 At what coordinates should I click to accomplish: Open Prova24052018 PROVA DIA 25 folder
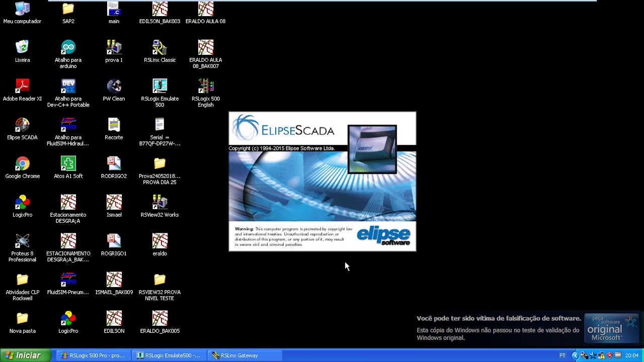pyautogui.click(x=160, y=170)
